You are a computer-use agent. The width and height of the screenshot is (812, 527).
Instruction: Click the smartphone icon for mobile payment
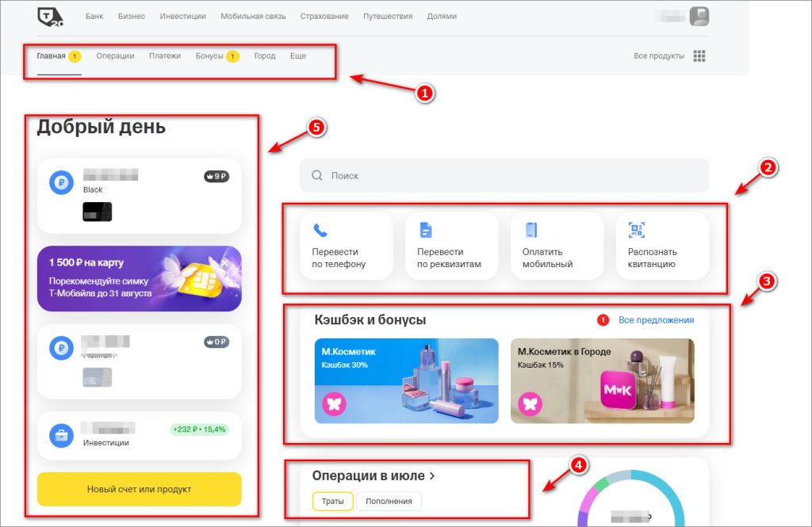pyautogui.click(x=531, y=230)
